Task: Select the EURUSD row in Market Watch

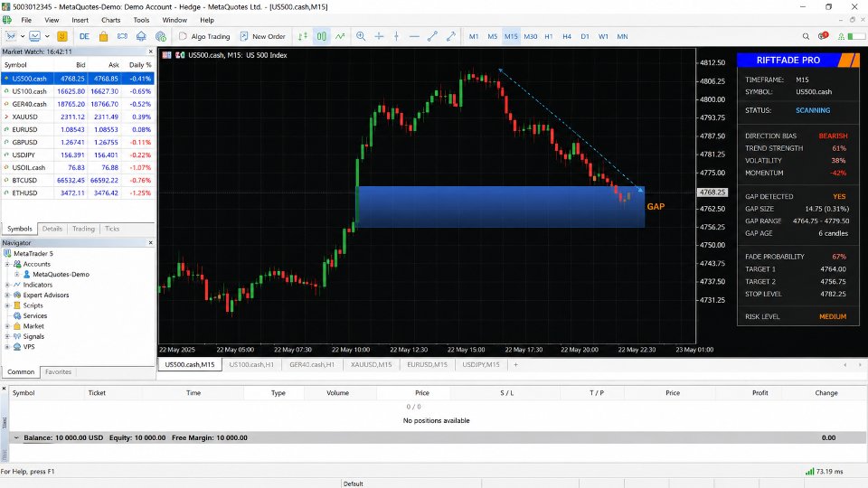Action: click(78, 129)
